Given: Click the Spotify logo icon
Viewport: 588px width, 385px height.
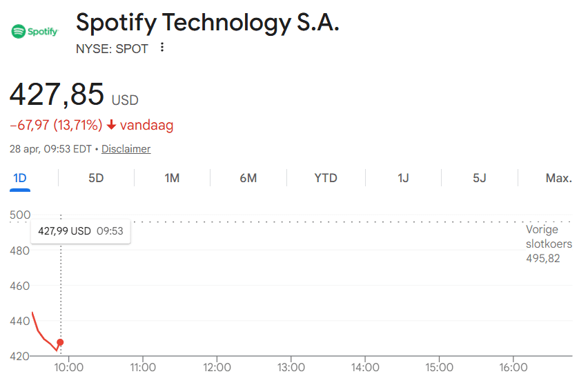Looking at the screenshot, I should [x=35, y=31].
